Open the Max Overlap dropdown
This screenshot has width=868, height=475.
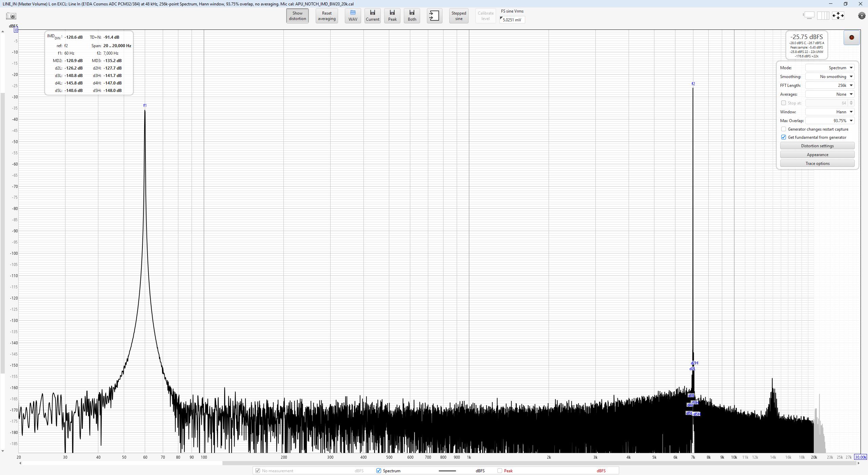(x=830, y=121)
